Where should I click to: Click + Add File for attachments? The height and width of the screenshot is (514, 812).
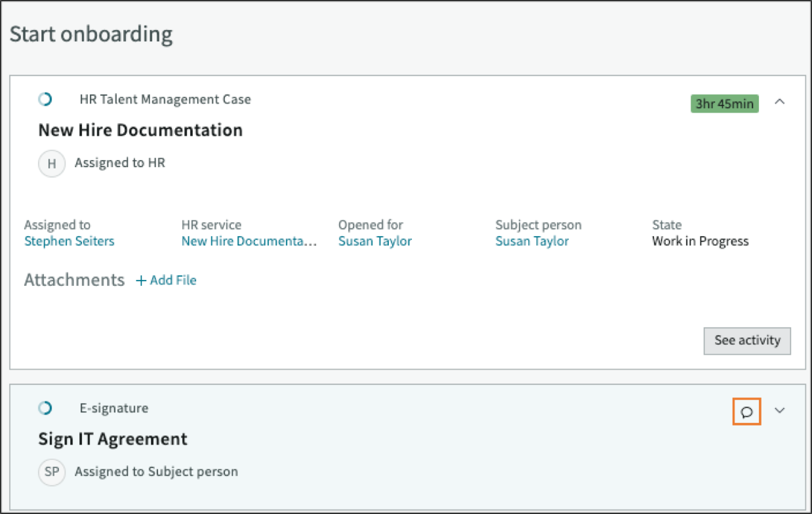pos(166,281)
